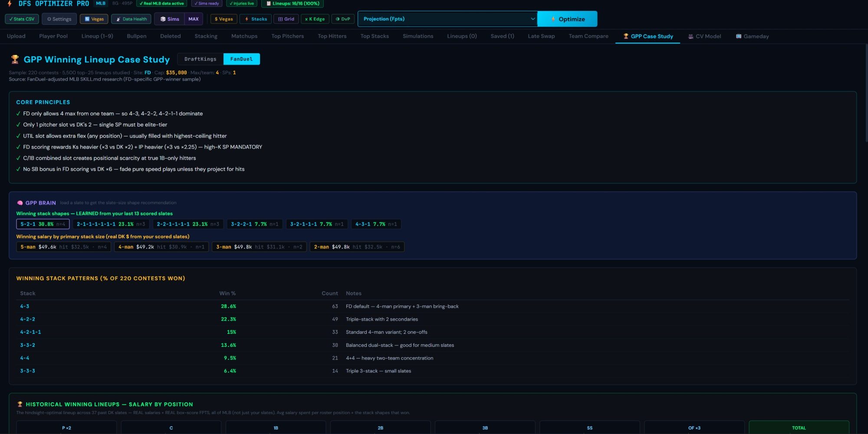Toggle the FanDuel site option
The width and height of the screenshot is (868, 434).
point(241,59)
